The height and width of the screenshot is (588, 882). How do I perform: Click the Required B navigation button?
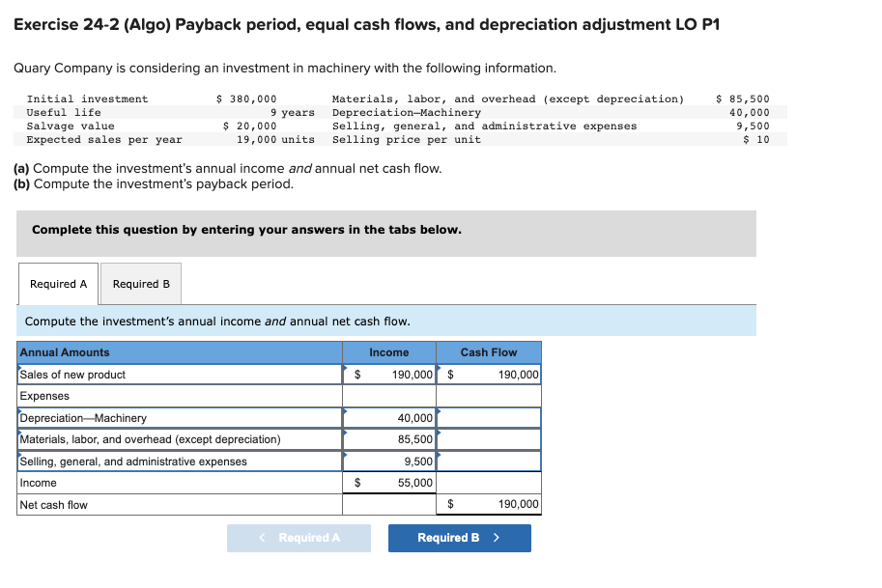[459, 538]
